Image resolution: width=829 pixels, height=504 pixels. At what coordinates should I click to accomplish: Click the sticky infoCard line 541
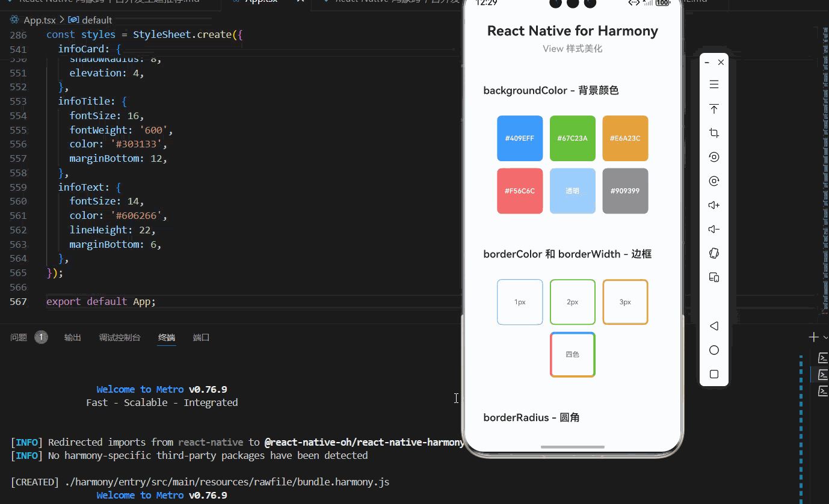point(90,49)
